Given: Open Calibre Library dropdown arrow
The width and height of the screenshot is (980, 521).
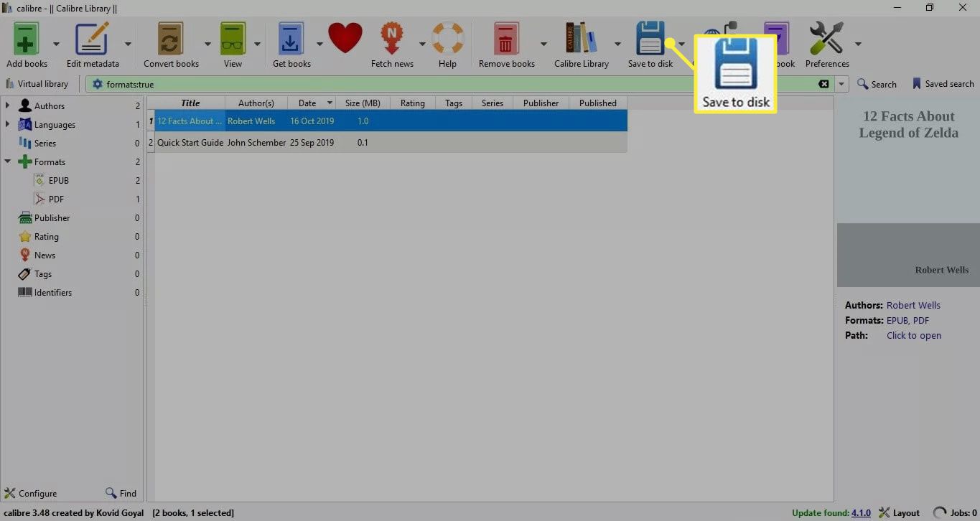Looking at the screenshot, I should (617, 44).
